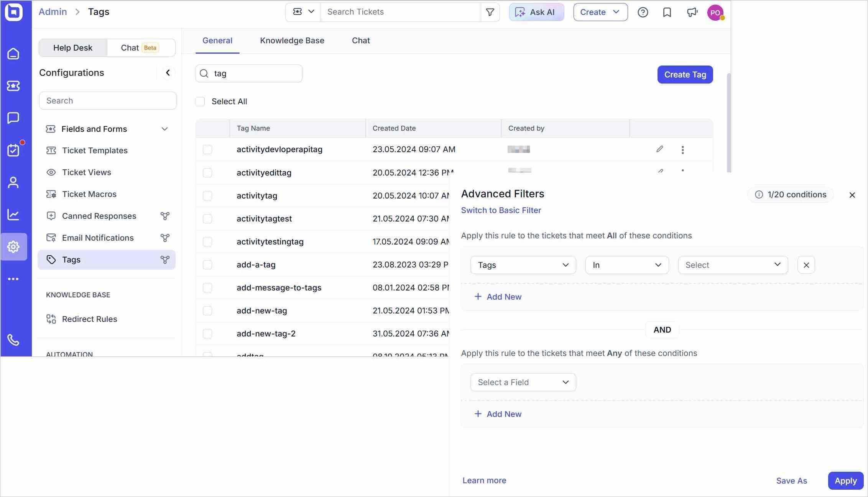The width and height of the screenshot is (868, 497).
Task: Open Ticket Views in configurations
Action: [87, 172]
